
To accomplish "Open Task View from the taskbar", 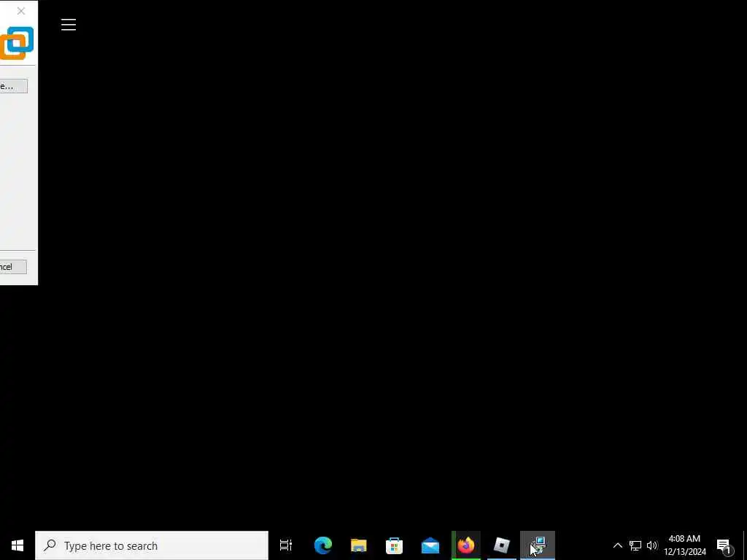I will point(286,545).
